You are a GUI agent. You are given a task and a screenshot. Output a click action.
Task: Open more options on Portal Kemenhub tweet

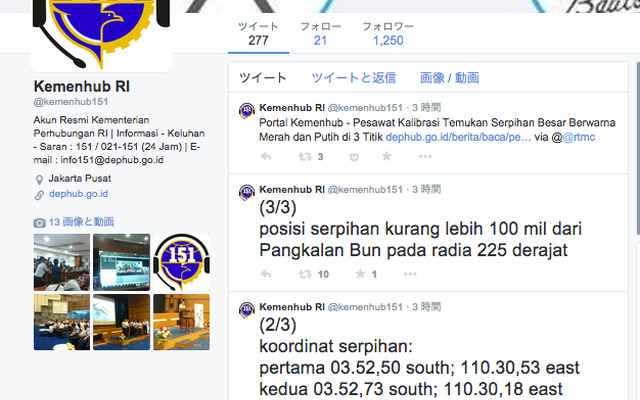[425, 156]
